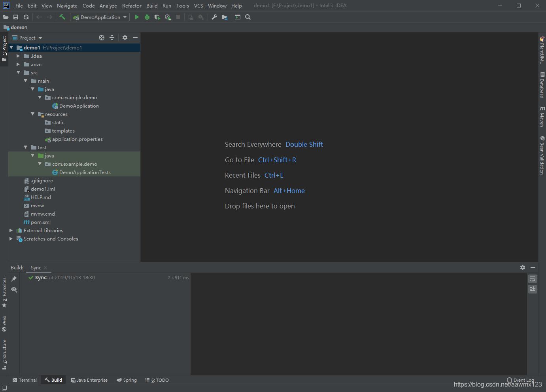The image size is (546, 392).
Task: Open Project Structure toolbar icon
Action: click(225, 17)
